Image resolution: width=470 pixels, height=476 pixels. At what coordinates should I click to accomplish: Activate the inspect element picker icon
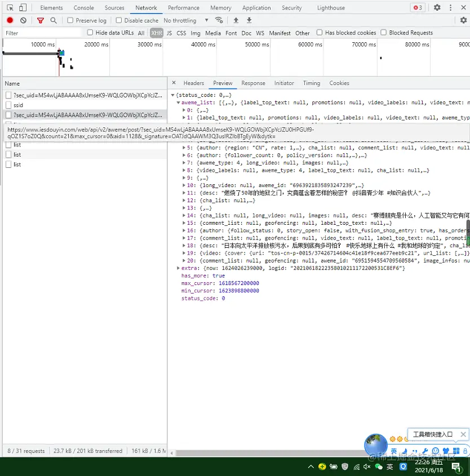click(x=10, y=7)
